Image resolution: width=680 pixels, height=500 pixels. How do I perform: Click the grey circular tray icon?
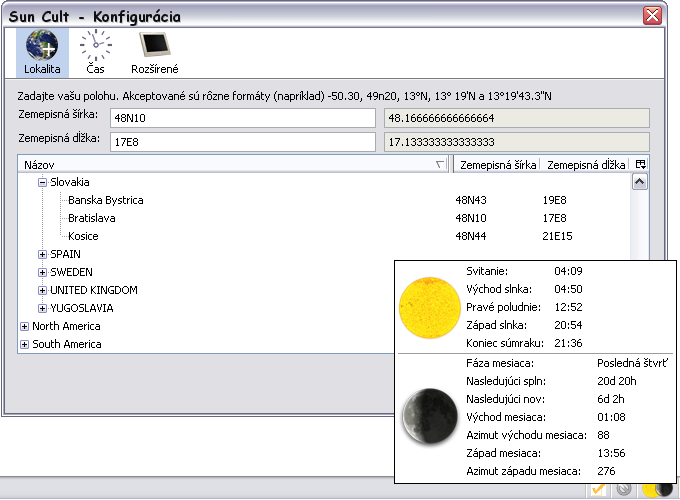624,490
